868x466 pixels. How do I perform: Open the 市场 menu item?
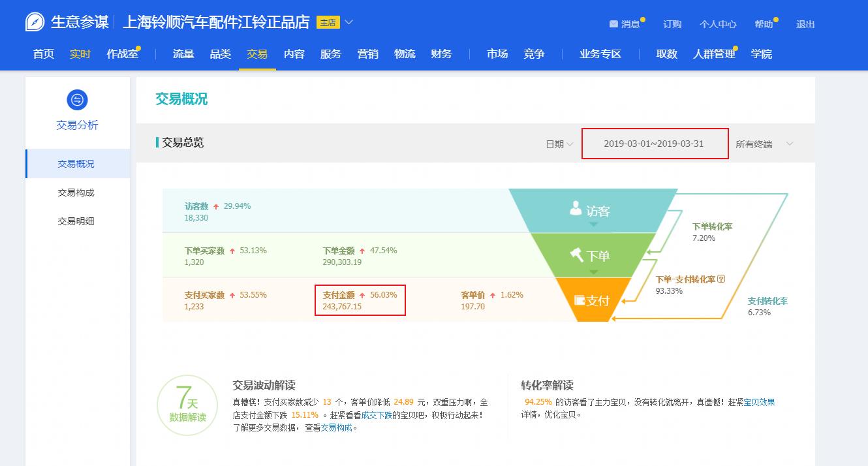497,54
